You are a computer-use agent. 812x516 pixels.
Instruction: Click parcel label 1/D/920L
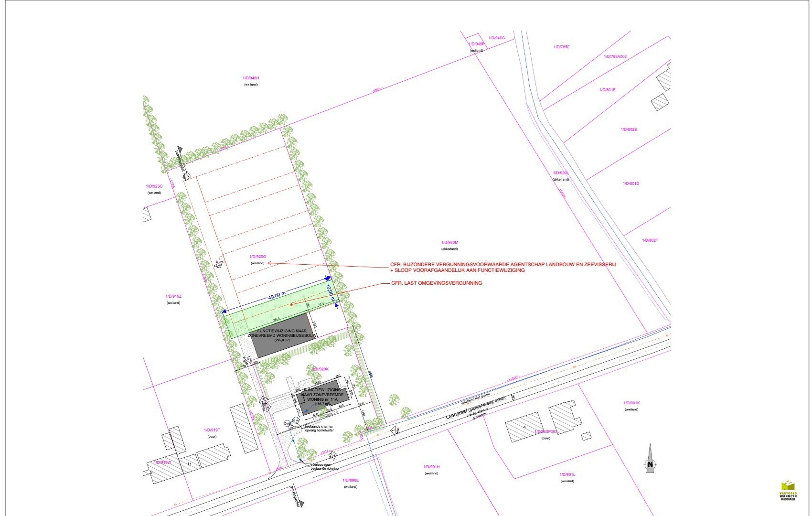561,173
